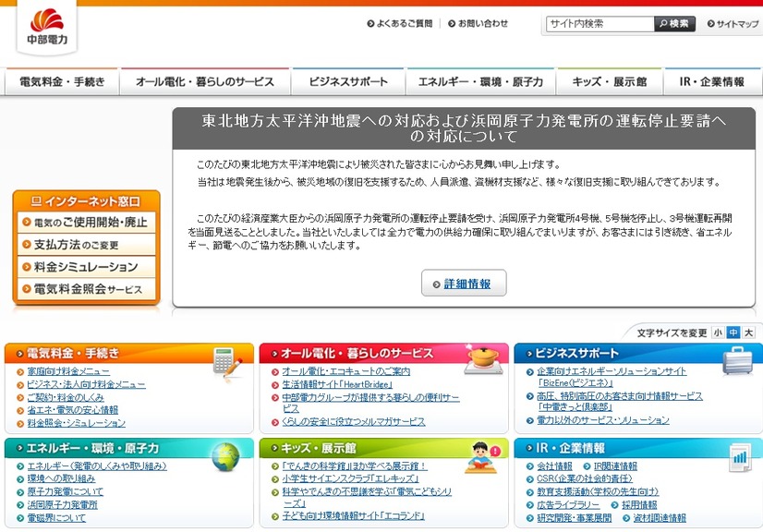Image resolution: width=763 pixels, height=532 pixels.
Task: Open 電気料金照会サービス sidebar item
Action: tap(87, 289)
